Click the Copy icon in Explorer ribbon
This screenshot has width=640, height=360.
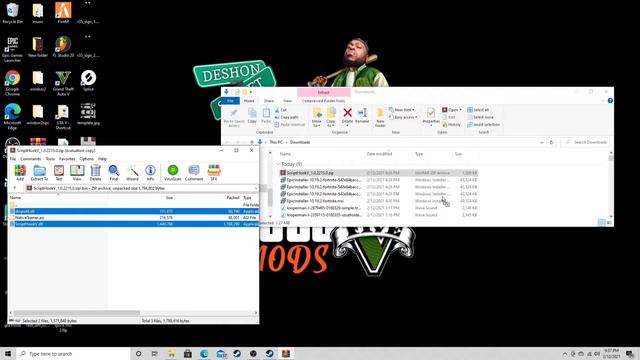click(252, 116)
